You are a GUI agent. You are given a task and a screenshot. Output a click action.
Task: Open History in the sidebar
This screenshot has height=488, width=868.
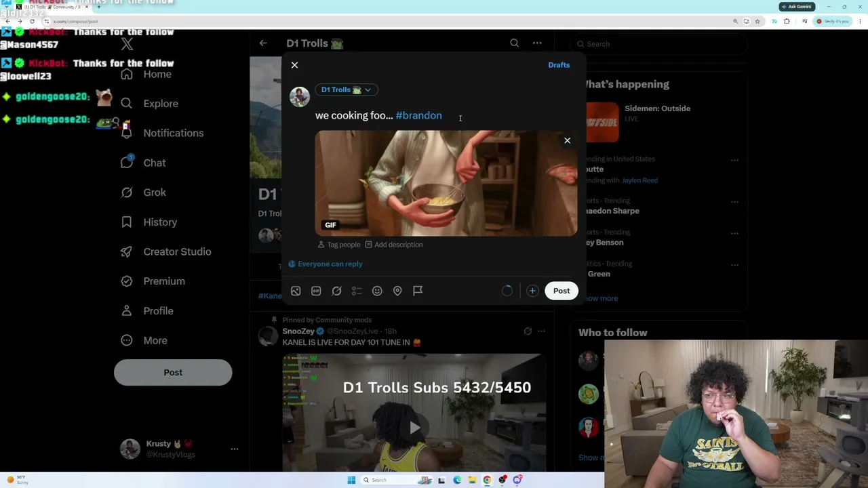[x=149, y=222]
